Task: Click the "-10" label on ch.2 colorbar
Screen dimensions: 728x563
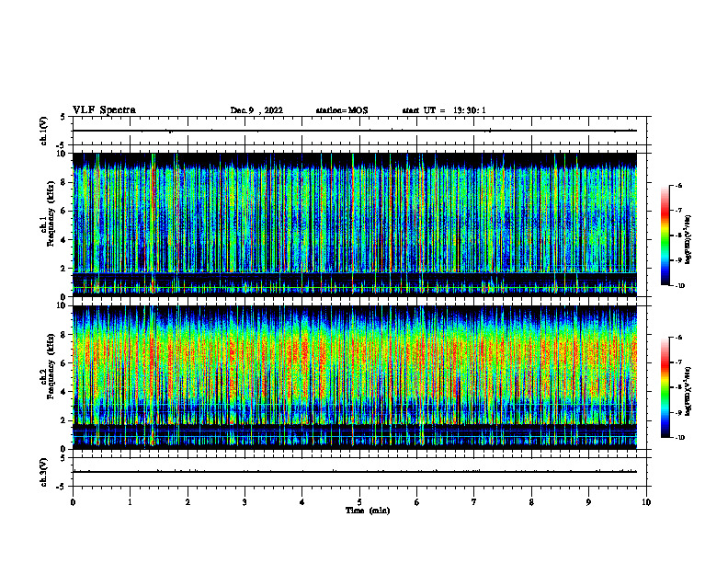Action: click(679, 438)
